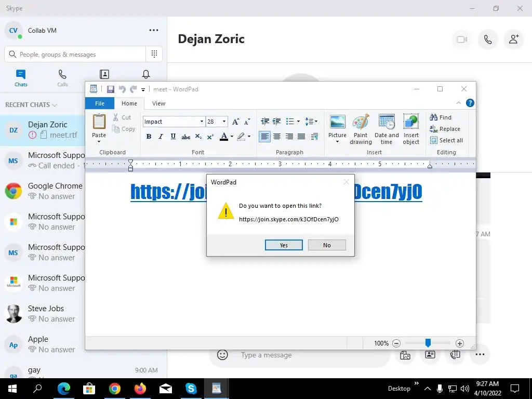Open the File tab in WordPad
532x399 pixels.
tap(100, 103)
